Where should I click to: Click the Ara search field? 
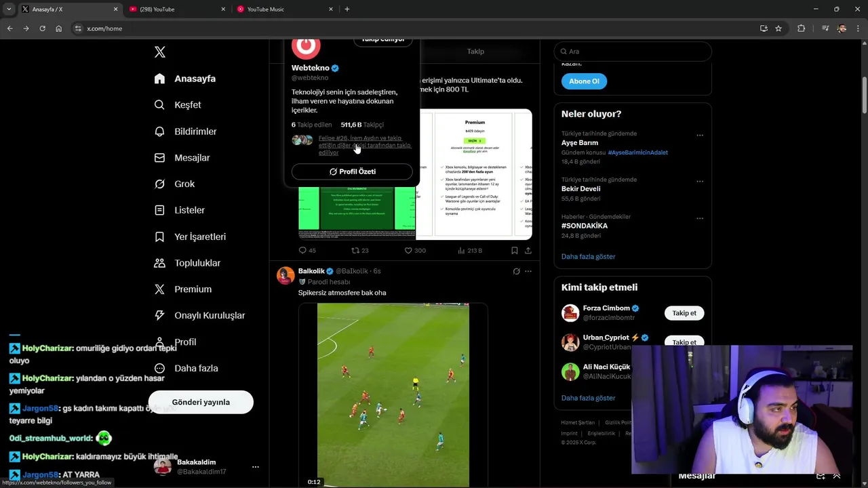pyautogui.click(x=633, y=52)
